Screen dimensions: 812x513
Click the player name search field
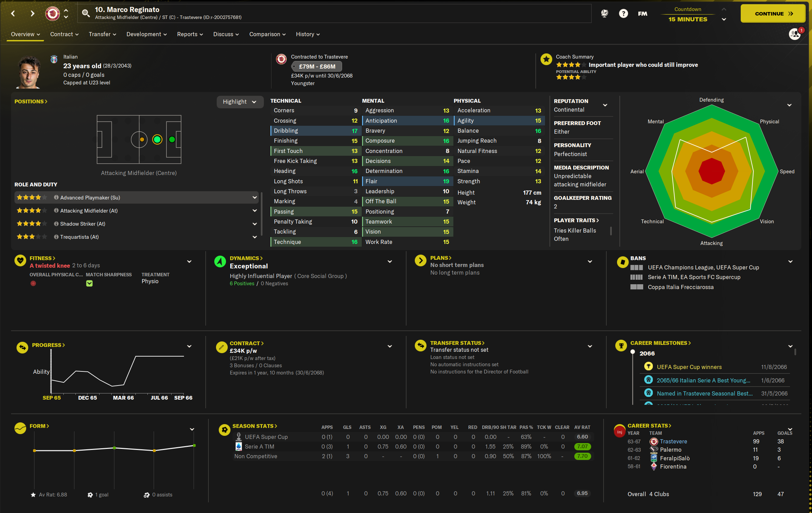pos(334,13)
